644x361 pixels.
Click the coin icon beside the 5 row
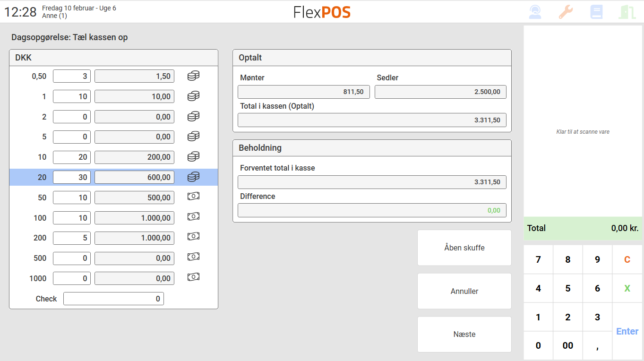[x=193, y=136]
